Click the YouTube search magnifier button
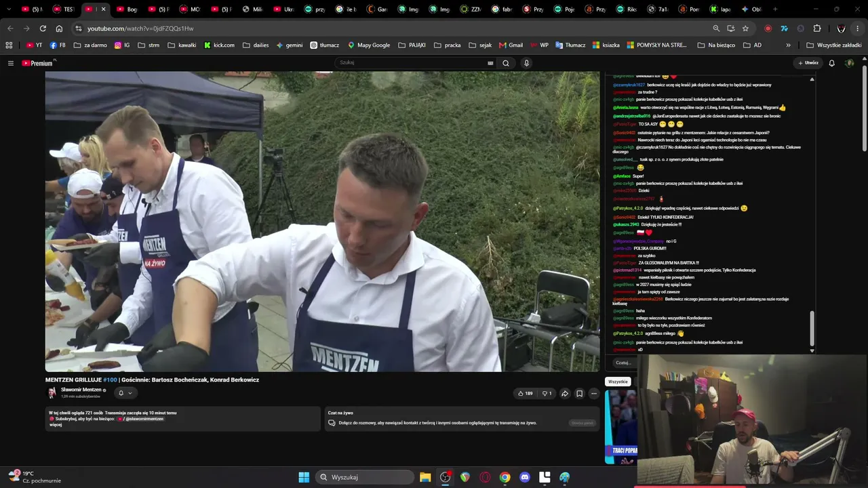Screen dimensions: 868x488 [x=506, y=63]
